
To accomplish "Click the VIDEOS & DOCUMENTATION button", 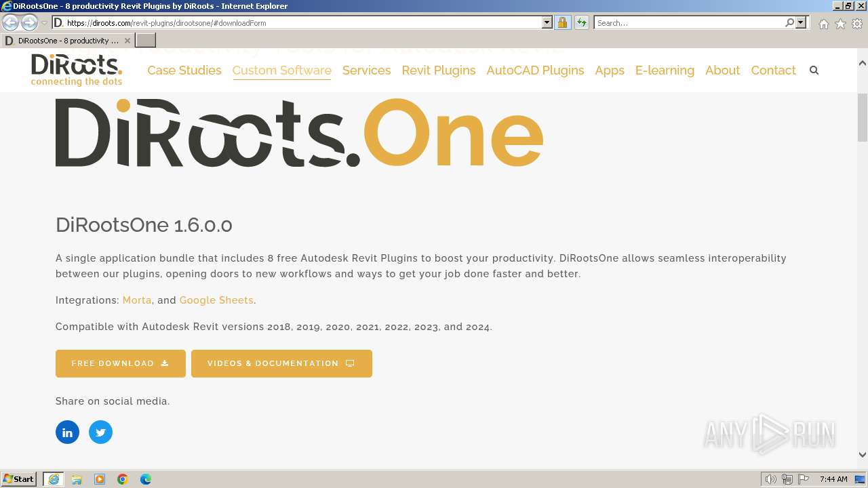I will [x=281, y=363].
